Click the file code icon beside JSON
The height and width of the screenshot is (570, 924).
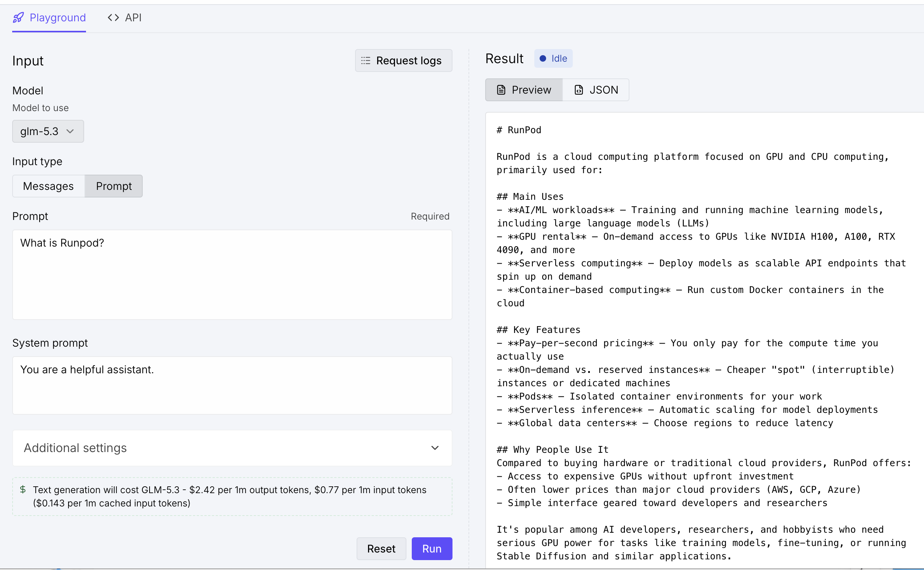coord(578,90)
